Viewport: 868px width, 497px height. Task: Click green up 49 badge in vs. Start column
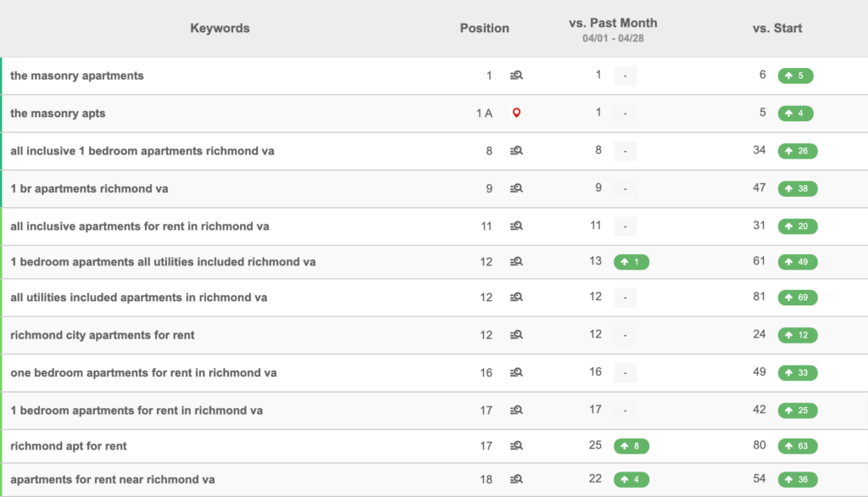click(x=797, y=262)
